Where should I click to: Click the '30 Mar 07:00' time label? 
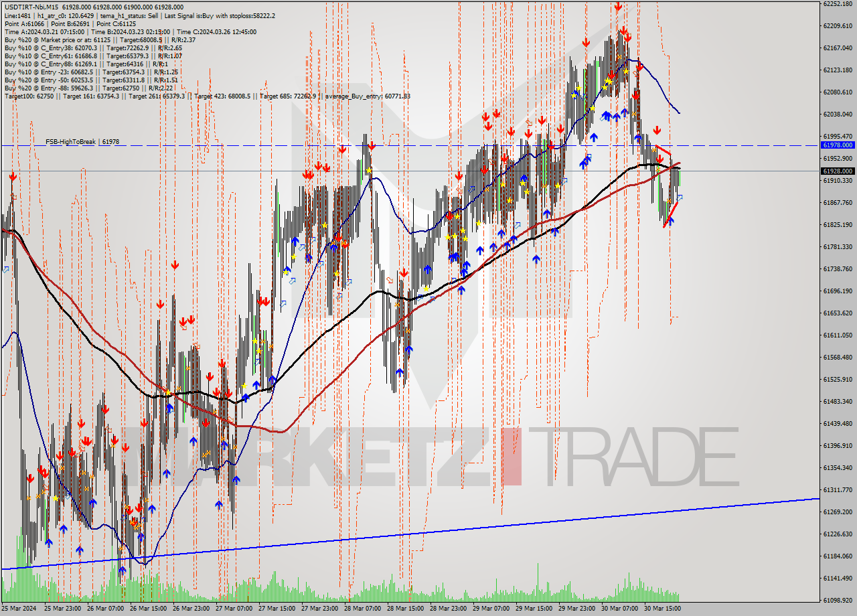pyautogui.click(x=619, y=609)
